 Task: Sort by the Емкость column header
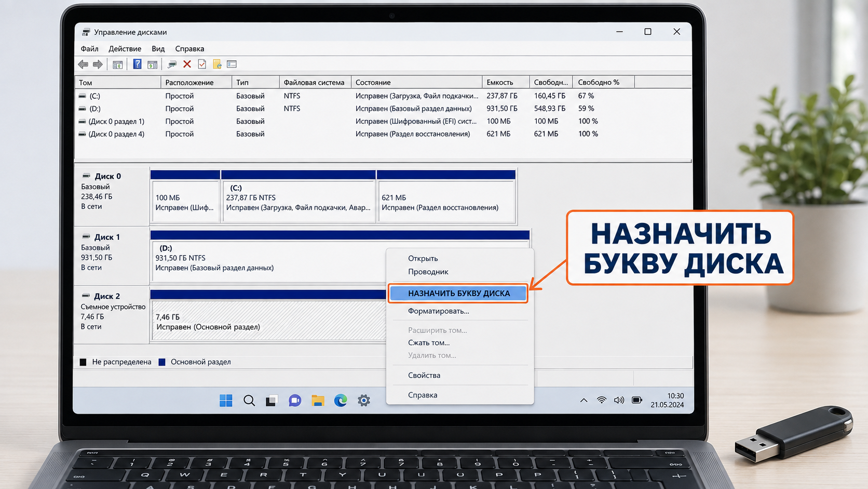[506, 82]
